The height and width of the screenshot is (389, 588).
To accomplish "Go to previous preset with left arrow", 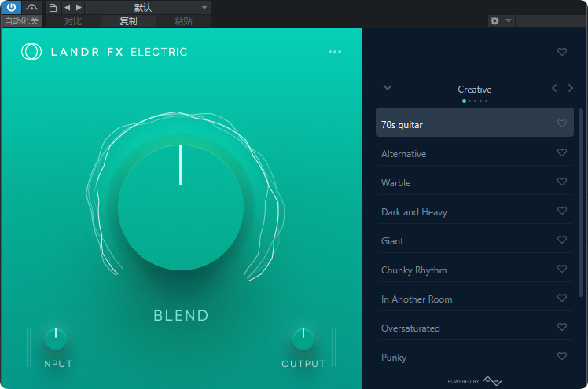I will click(x=67, y=8).
